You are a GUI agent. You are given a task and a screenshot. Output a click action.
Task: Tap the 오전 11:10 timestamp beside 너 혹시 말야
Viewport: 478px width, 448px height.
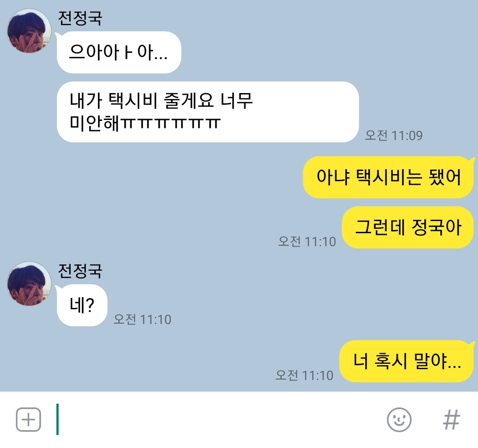point(304,375)
